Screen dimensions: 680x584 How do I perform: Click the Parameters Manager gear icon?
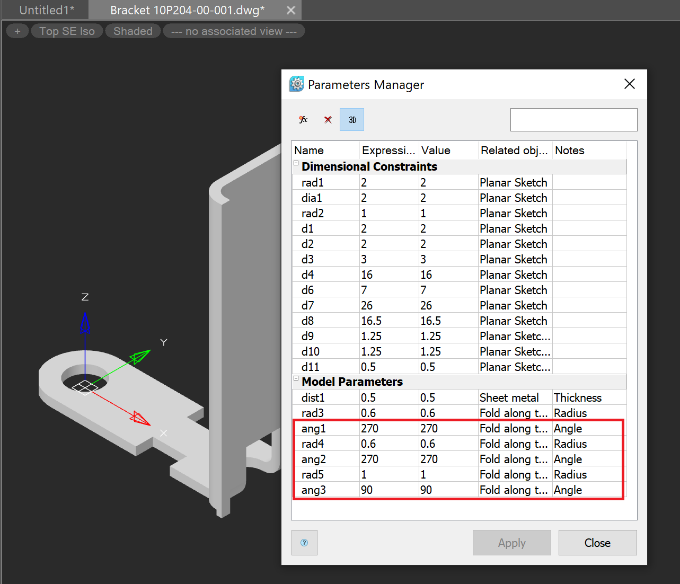pyautogui.click(x=297, y=85)
